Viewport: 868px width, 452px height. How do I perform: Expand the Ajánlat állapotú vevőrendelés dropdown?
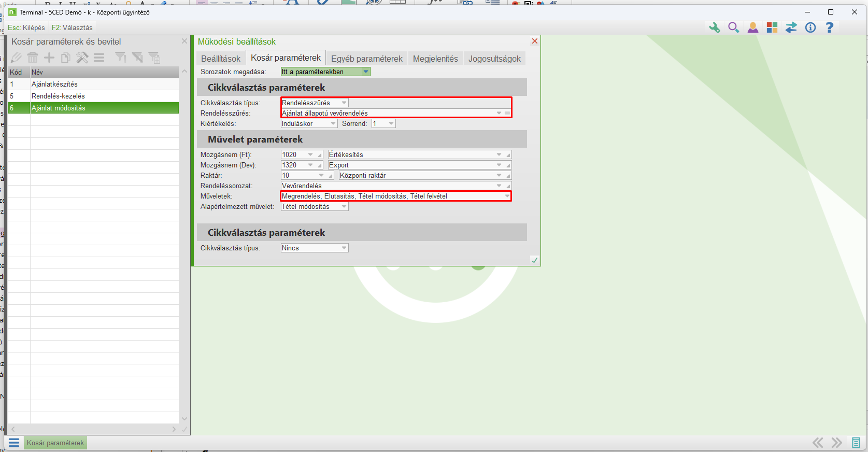(x=499, y=113)
